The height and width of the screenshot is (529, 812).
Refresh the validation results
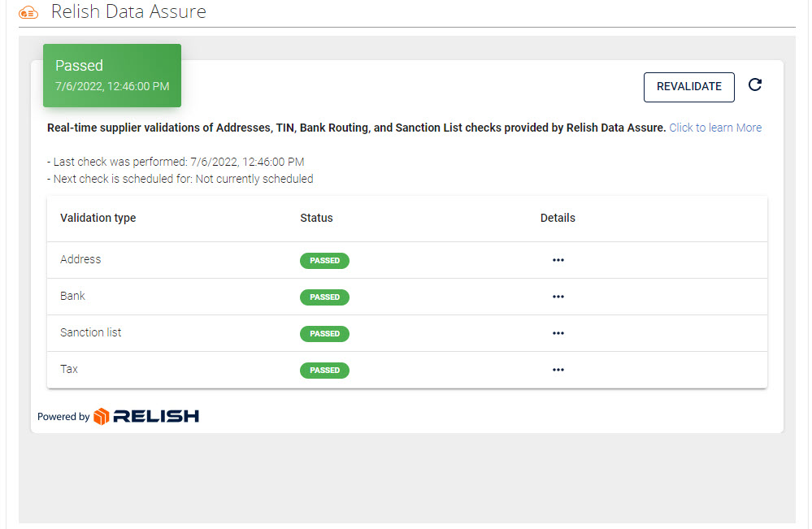click(x=754, y=85)
